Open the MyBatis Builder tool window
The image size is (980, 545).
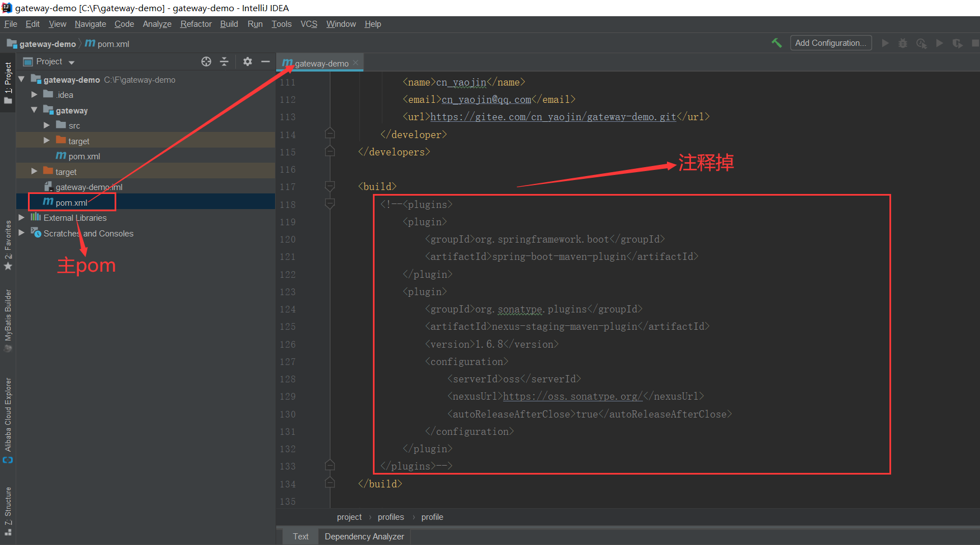(x=8, y=320)
